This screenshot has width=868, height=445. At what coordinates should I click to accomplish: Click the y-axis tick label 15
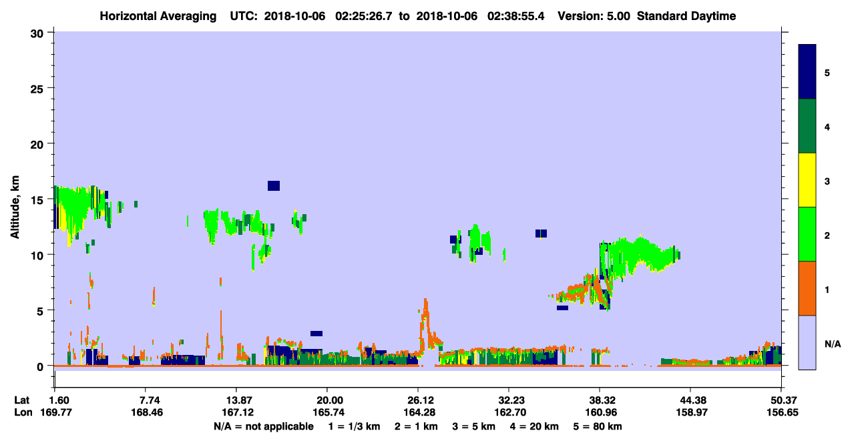click(38, 199)
